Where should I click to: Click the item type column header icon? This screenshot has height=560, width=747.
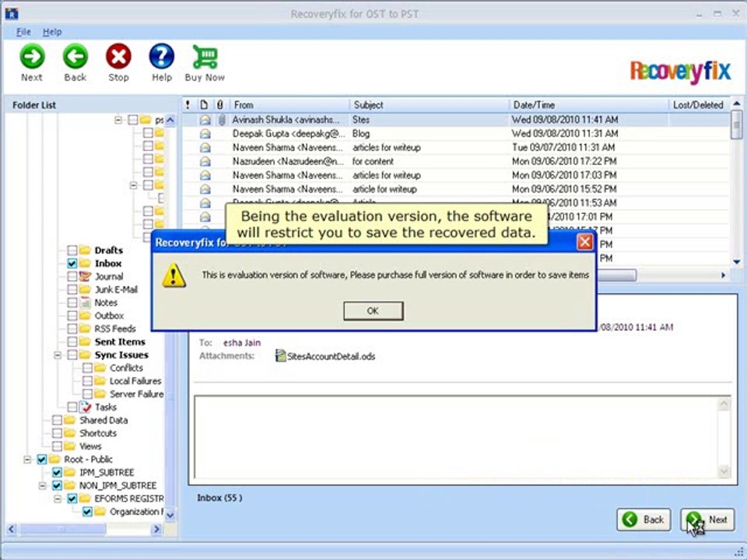(204, 105)
